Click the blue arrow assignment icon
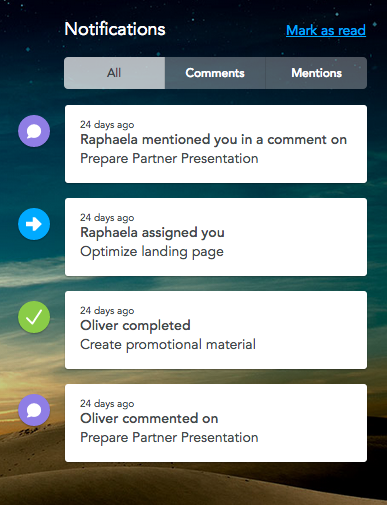Screen dimensions: 387x505 pos(34,224)
